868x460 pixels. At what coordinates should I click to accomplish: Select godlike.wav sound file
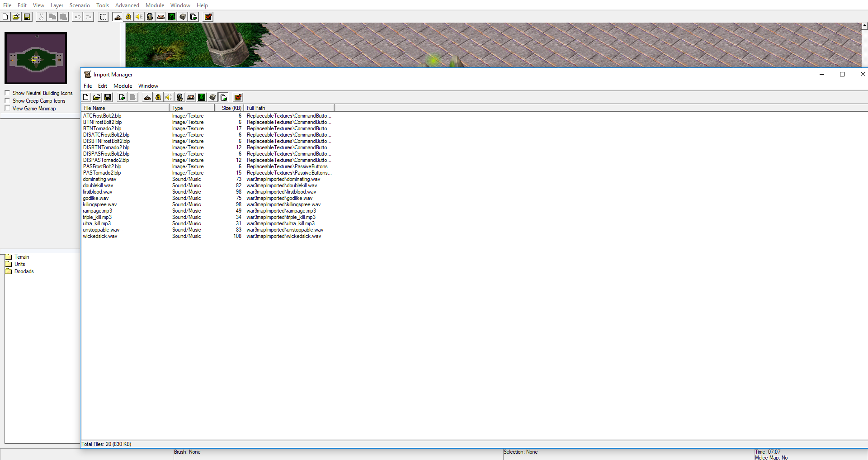[x=95, y=198]
